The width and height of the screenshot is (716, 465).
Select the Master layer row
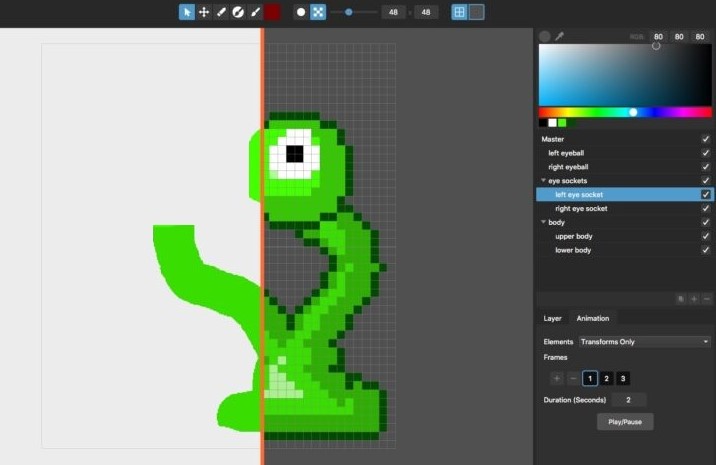[x=625, y=139]
